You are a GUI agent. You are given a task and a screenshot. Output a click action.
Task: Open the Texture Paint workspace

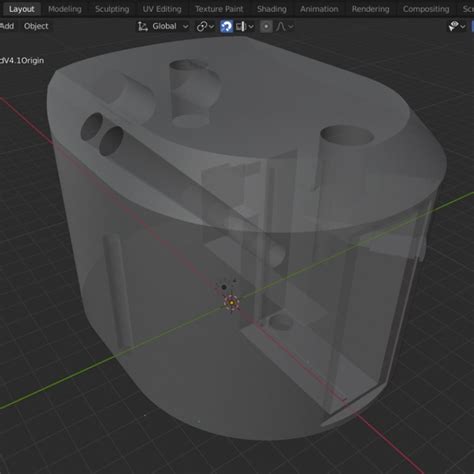tap(219, 9)
